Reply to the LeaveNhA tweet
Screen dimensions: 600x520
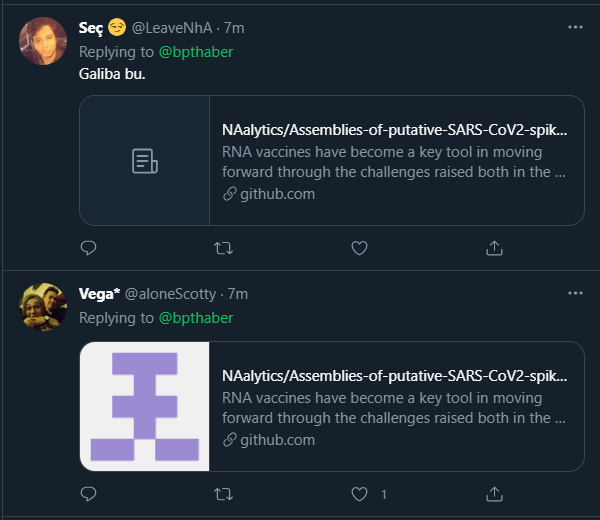coord(88,247)
